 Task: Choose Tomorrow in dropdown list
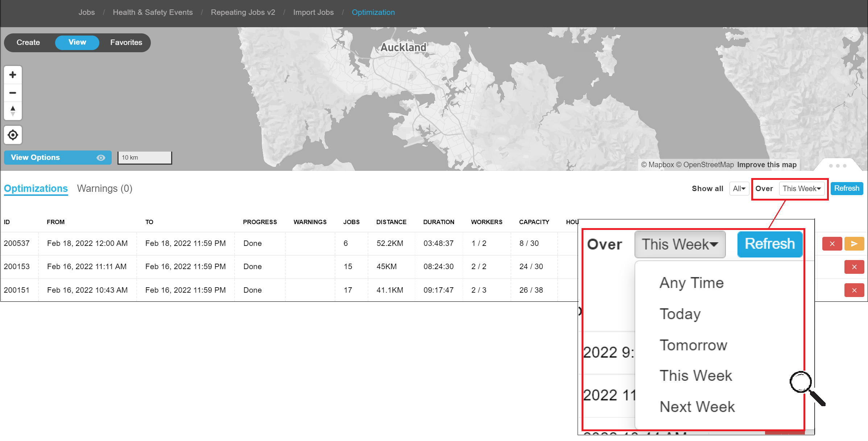coord(693,345)
